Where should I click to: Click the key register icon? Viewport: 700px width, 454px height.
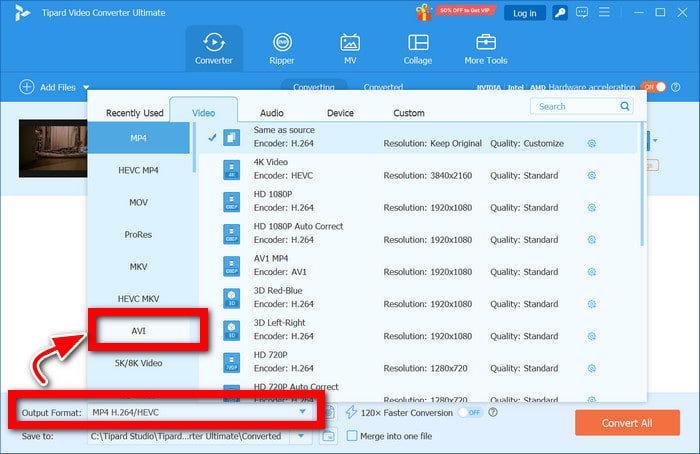tap(560, 12)
